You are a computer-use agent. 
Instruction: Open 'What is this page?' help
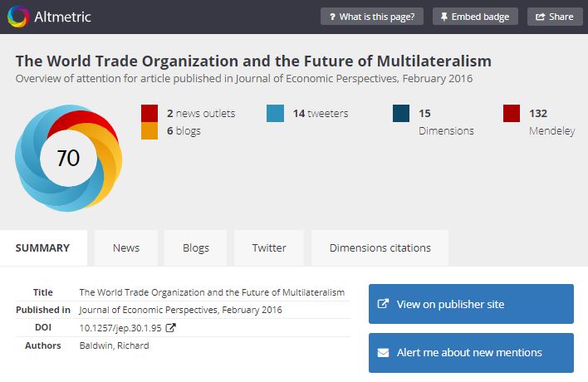[x=372, y=17]
